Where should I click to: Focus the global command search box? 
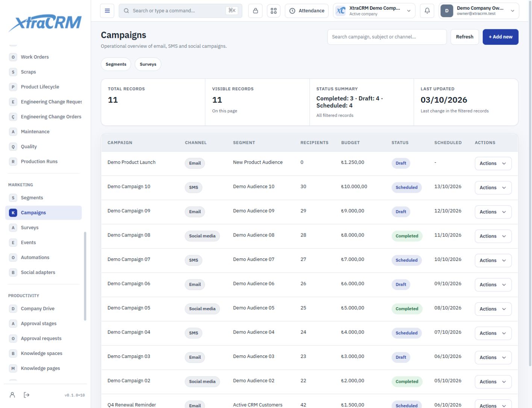180,11
